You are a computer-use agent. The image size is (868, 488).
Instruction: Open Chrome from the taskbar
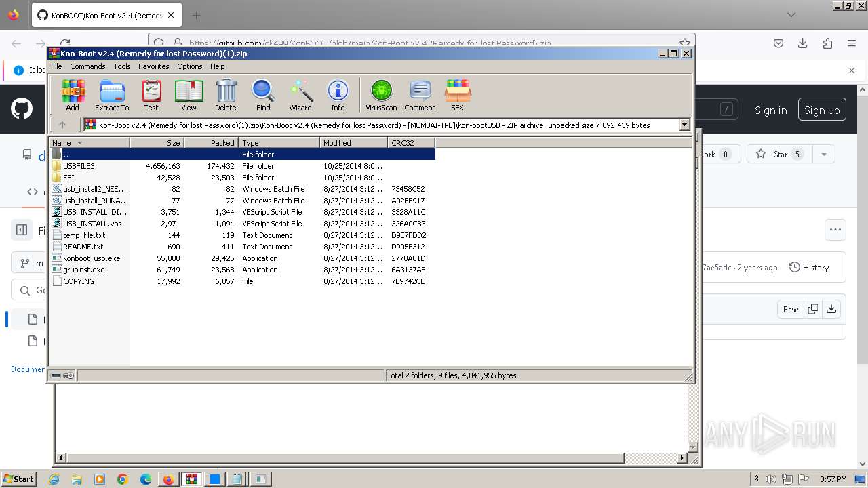123,479
